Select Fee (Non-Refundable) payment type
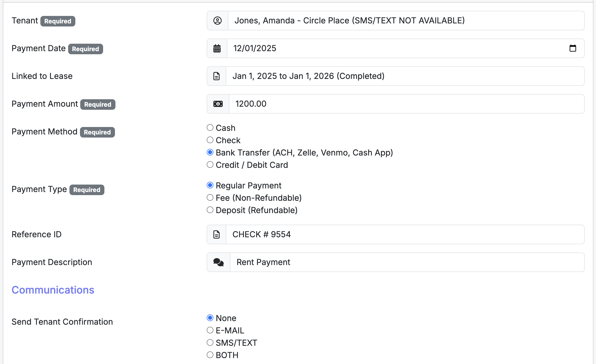This screenshot has width=596, height=364. 210,198
